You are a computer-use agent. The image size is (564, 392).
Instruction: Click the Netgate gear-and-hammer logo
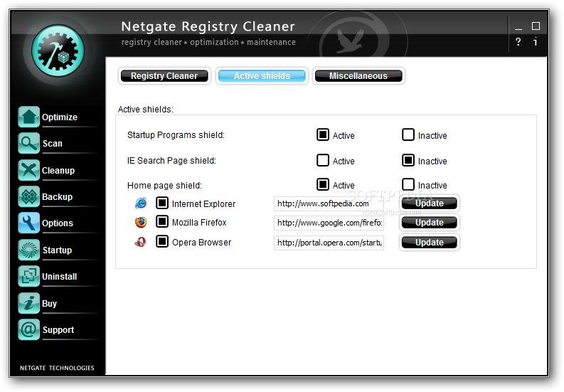pyautogui.click(x=58, y=51)
